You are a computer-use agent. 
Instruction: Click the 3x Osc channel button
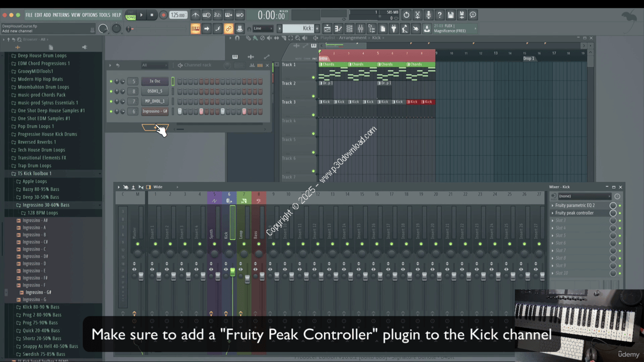[154, 81]
